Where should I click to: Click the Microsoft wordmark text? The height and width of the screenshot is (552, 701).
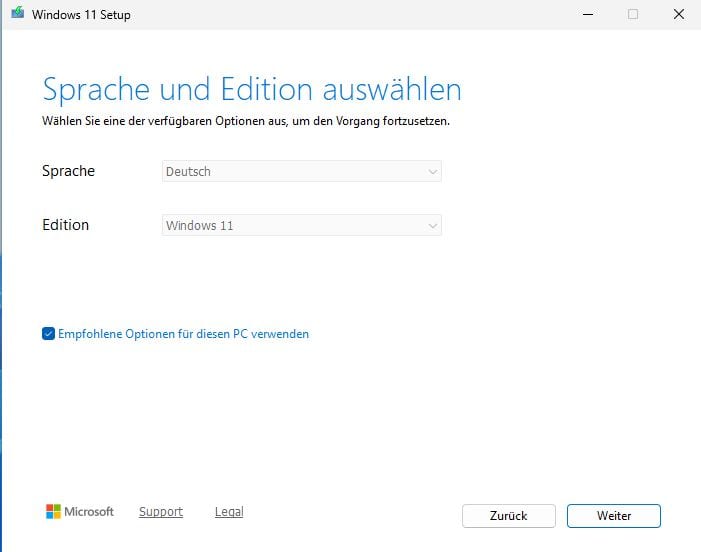pyautogui.click(x=89, y=512)
